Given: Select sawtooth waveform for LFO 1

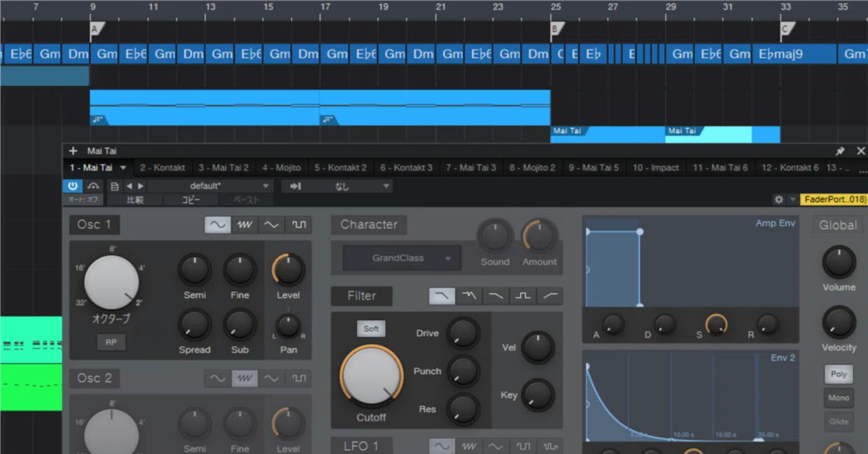Looking at the screenshot, I should tap(469, 447).
